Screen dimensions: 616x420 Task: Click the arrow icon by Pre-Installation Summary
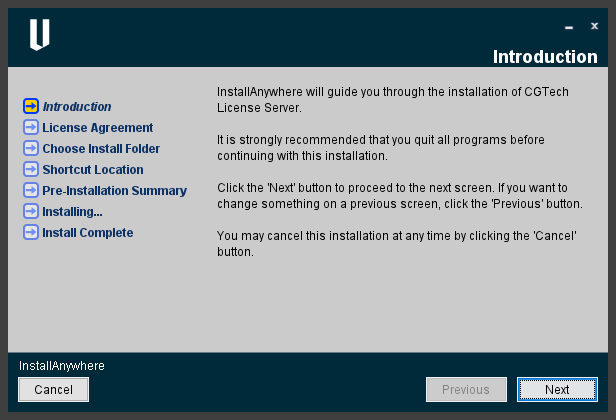point(31,190)
